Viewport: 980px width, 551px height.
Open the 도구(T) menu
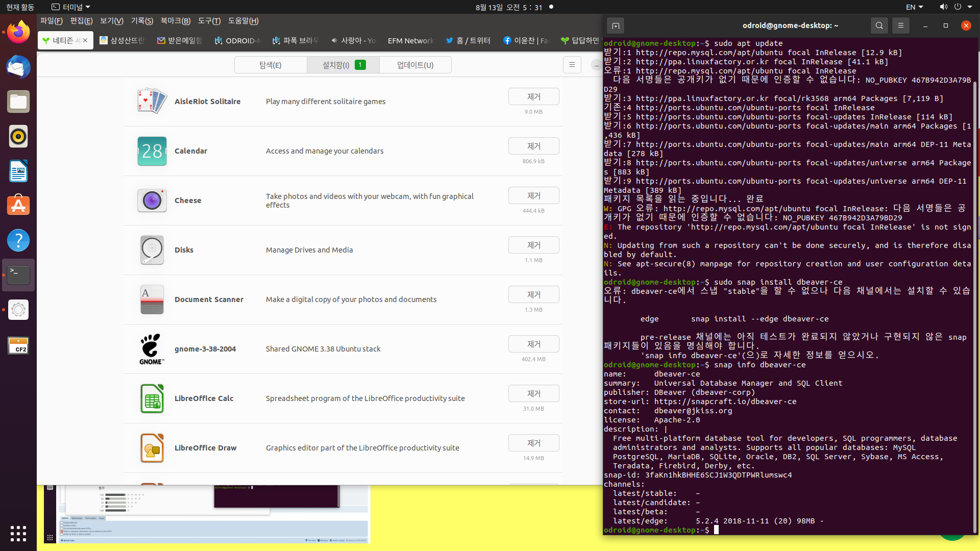209,21
